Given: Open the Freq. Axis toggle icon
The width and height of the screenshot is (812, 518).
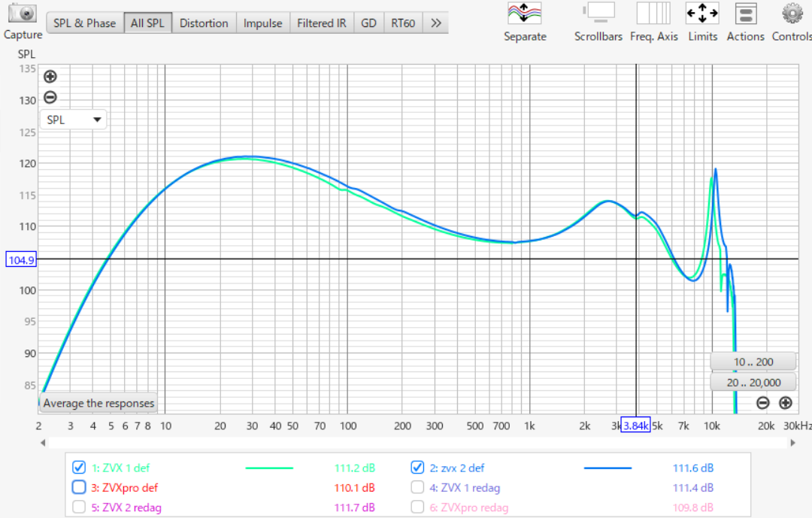Looking at the screenshot, I should [653, 14].
